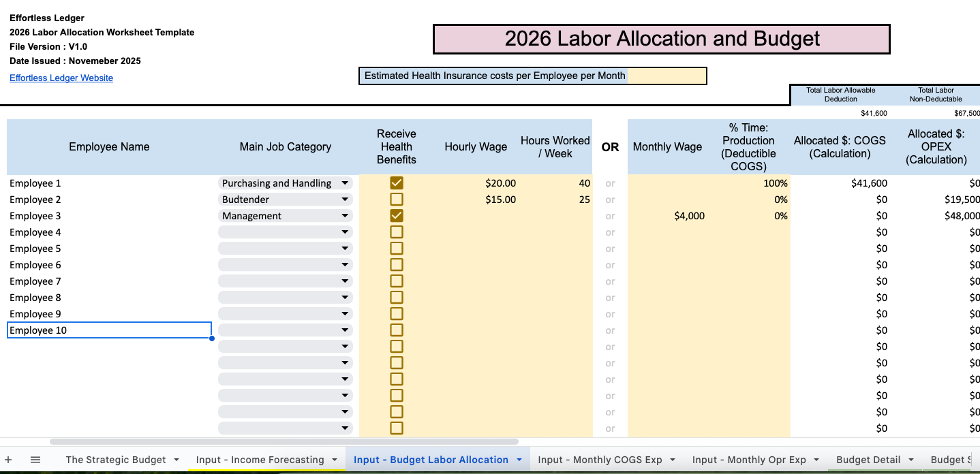This screenshot has width=980, height=474.
Task: Click the Employee Name column header
Action: (x=109, y=146)
